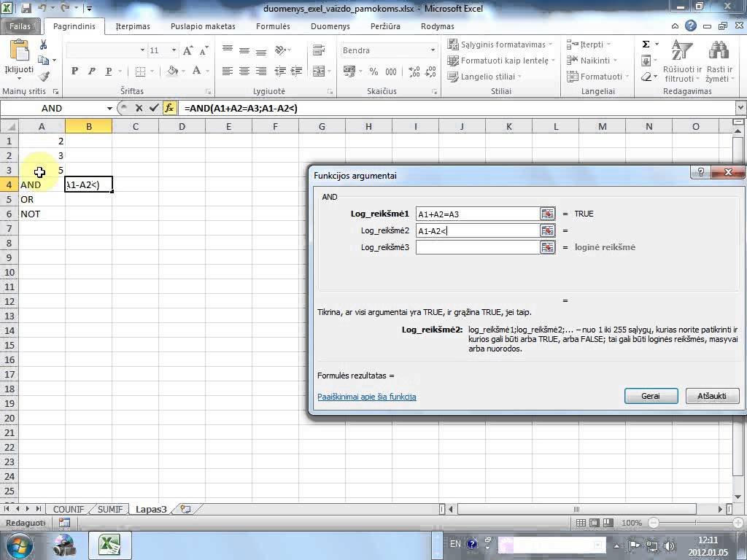Open the font size dropdown
This screenshot has height=560, width=747.
point(174,50)
